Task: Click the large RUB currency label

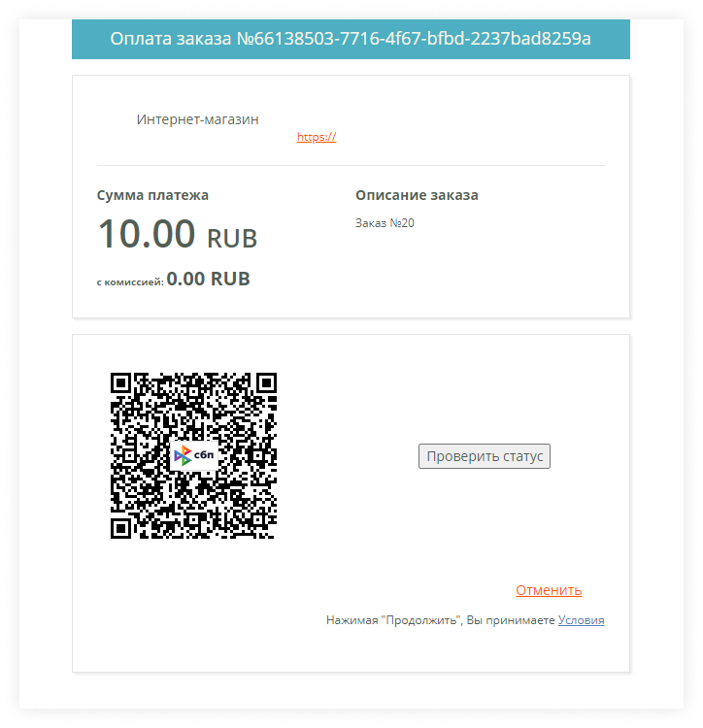Action: [232, 239]
